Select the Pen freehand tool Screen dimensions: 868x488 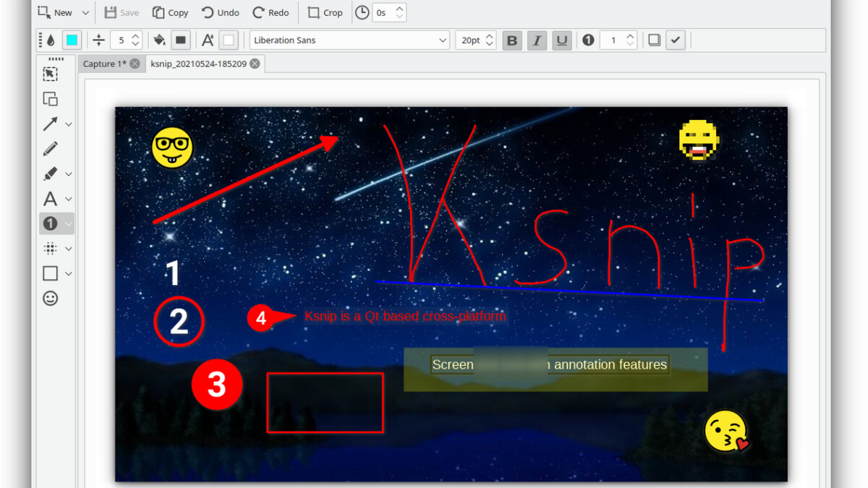pos(50,149)
